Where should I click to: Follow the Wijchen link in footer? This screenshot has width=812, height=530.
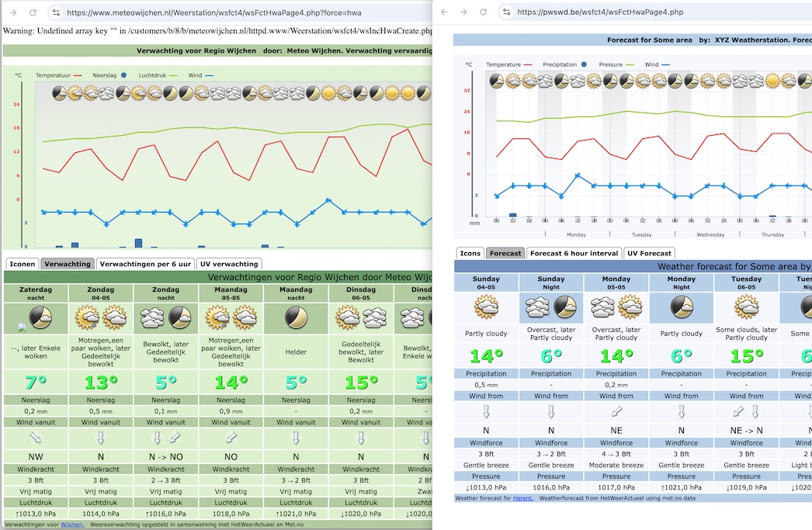coord(72,525)
